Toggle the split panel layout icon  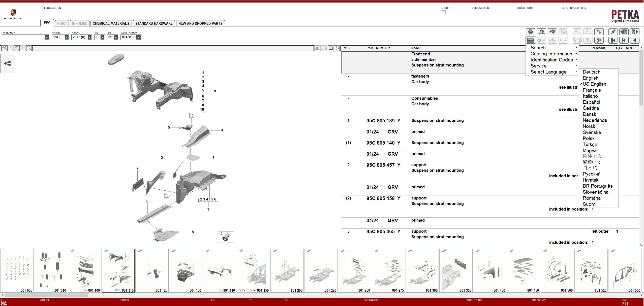pos(331,48)
